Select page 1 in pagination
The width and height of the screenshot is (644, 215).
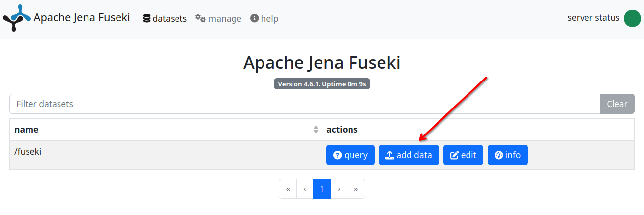click(x=322, y=189)
